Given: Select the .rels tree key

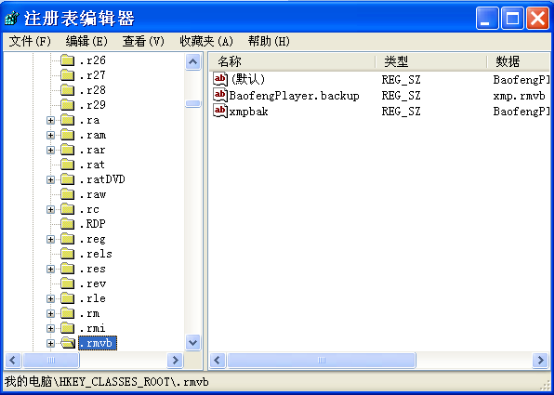Looking at the screenshot, I should click(95, 254).
